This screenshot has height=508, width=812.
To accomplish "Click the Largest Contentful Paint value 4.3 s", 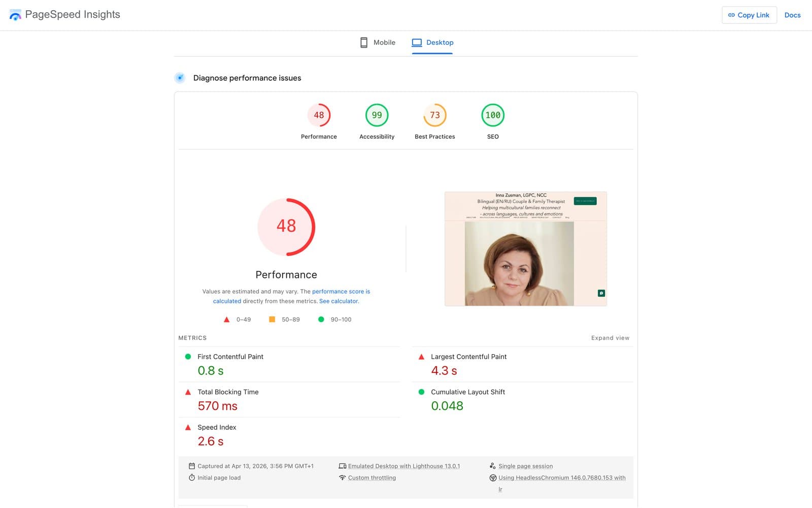I will click(444, 371).
